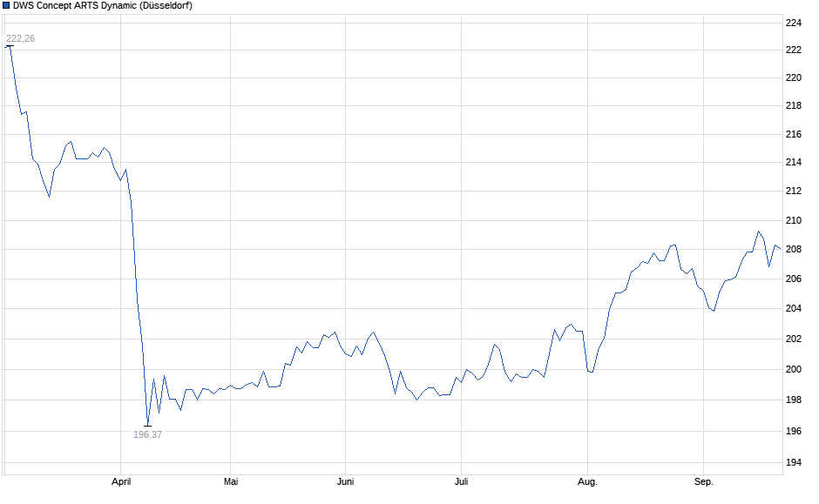This screenshot has height=504, width=819.
Task: Click the April axis label
Action: (x=121, y=481)
